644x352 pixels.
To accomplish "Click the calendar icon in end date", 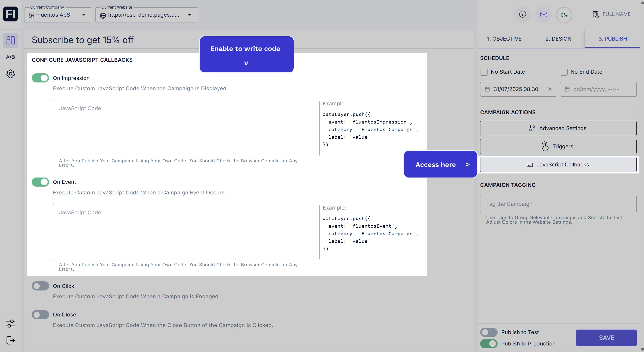I will point(567,89).
